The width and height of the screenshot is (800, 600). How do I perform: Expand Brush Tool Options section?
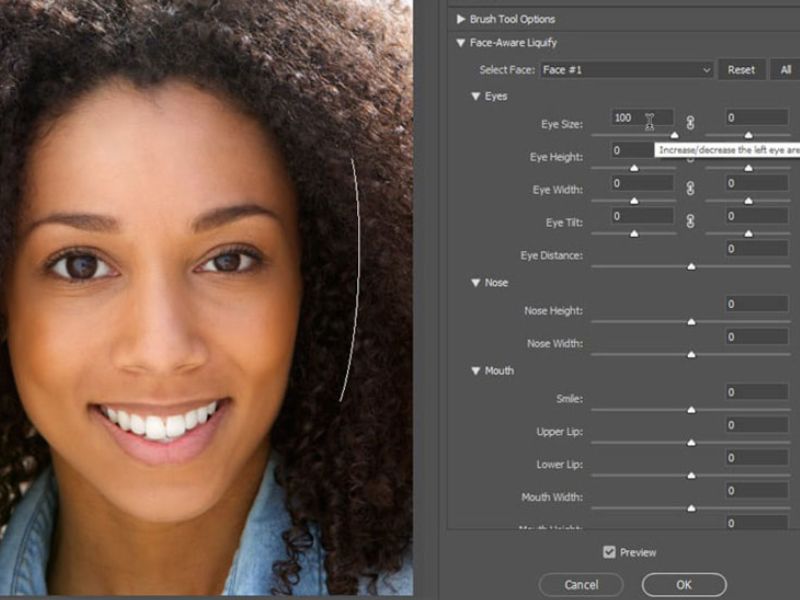tap(461, 19)
